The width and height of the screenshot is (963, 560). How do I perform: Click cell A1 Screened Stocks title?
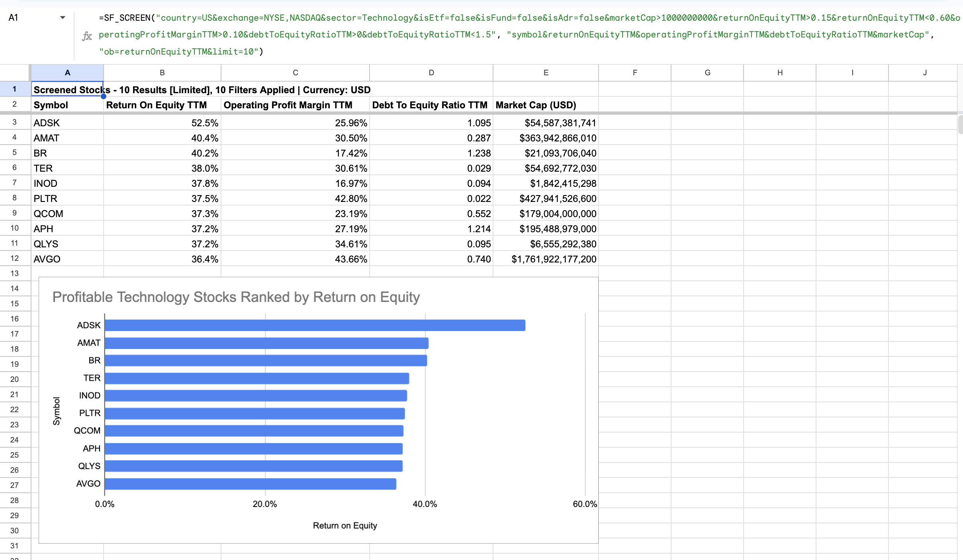tap(67, 90)
